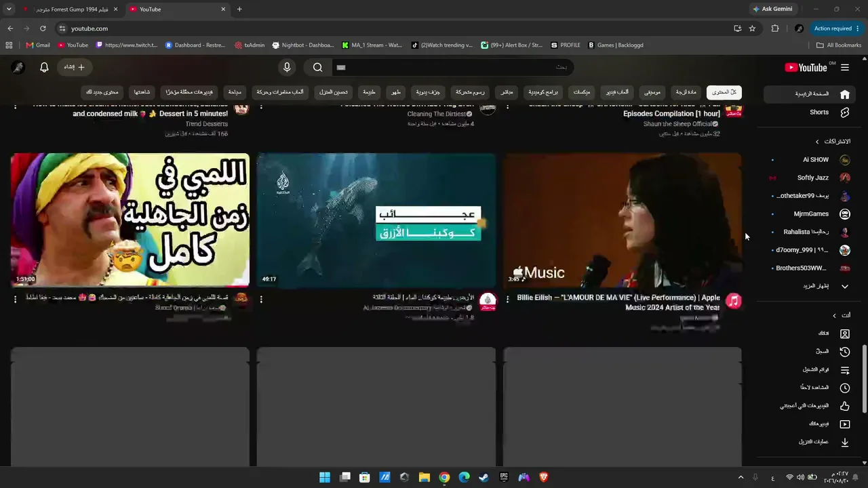The height and width of the screenshot is (488, 868).
Task: Reload the YouTube page
Action: point(43,28)
